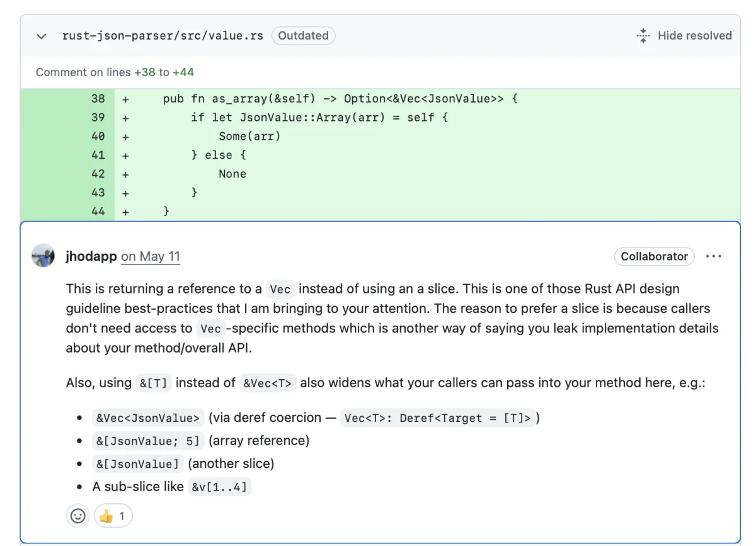Click the '&[JsonValue]' bullet code
This screenshot has width=756, height=546.
click(138, 464)
